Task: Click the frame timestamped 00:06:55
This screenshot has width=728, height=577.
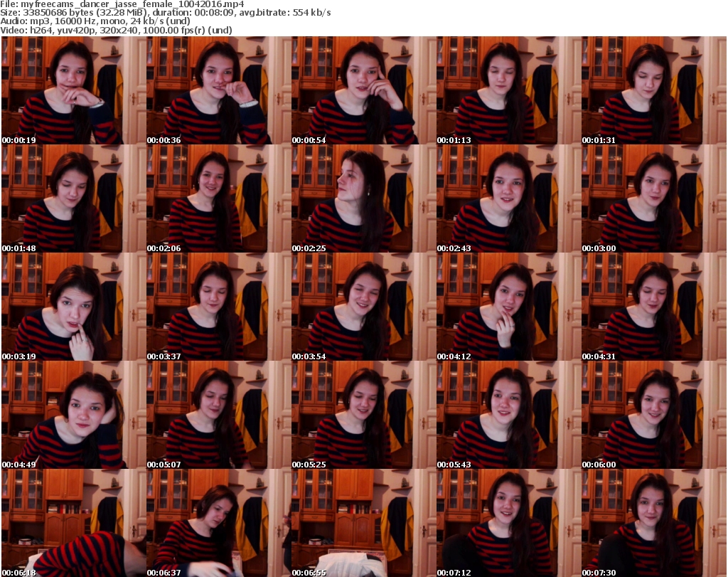Action: click(363, 523)
